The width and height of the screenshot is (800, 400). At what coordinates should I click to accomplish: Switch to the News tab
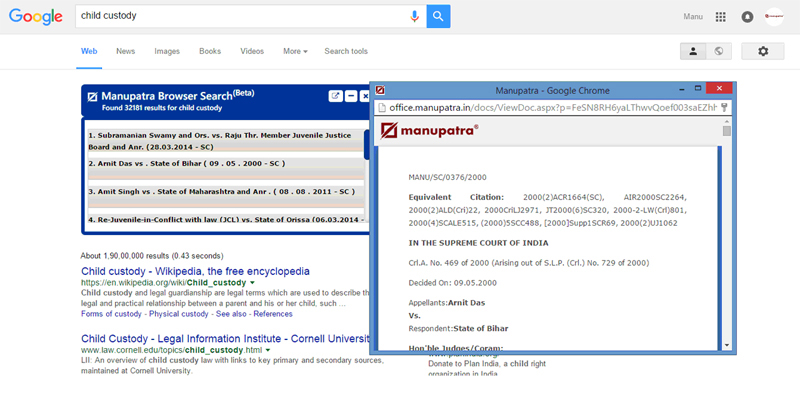pyautogui.click(x=126, y=51)
